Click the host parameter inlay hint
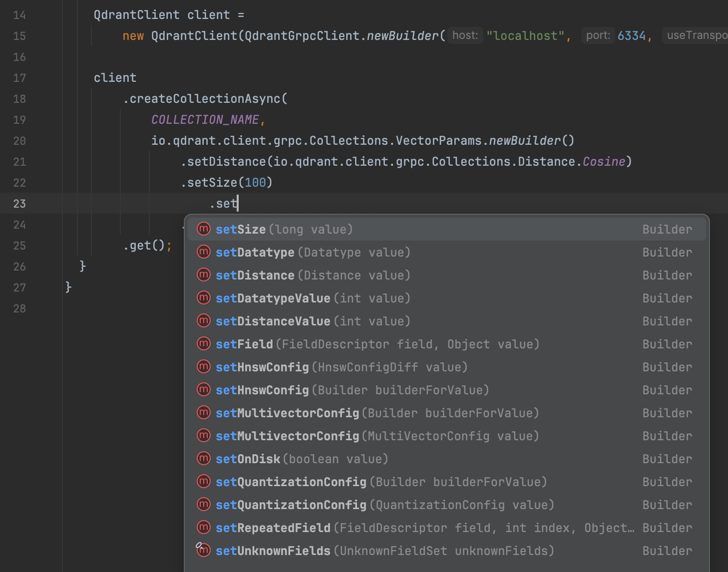 point(465,35)
